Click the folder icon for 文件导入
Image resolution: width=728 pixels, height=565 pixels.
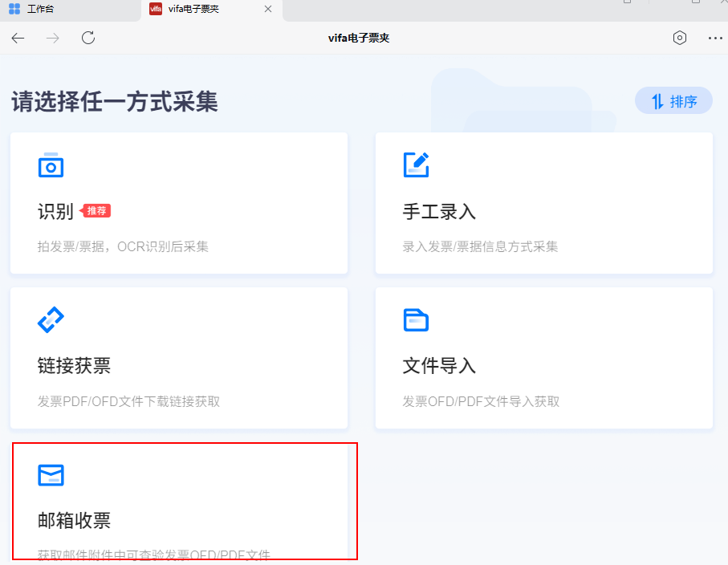(416, 319)
